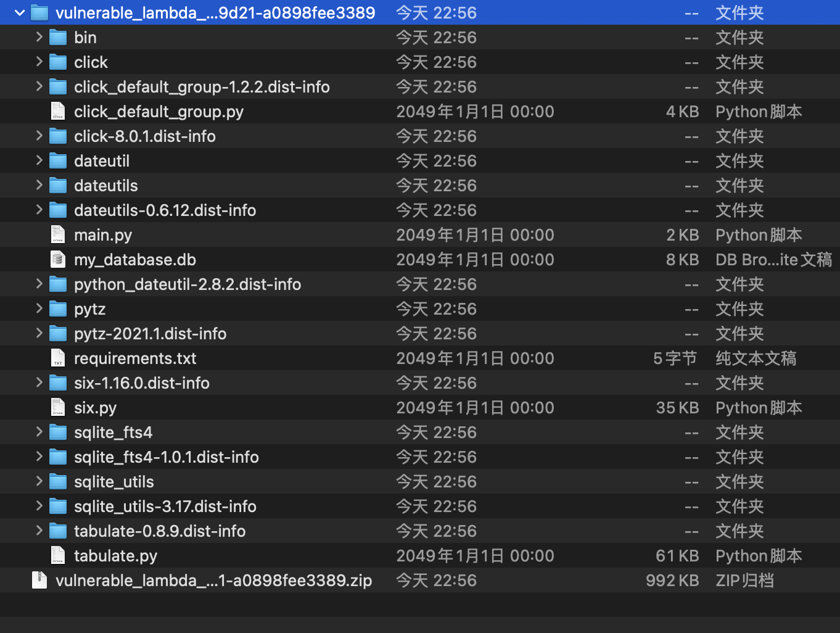Expand the pytz folder disclosure arrow
Image resolution: width=840 pixels, height=633 pixels.
(x=39, y=308)
